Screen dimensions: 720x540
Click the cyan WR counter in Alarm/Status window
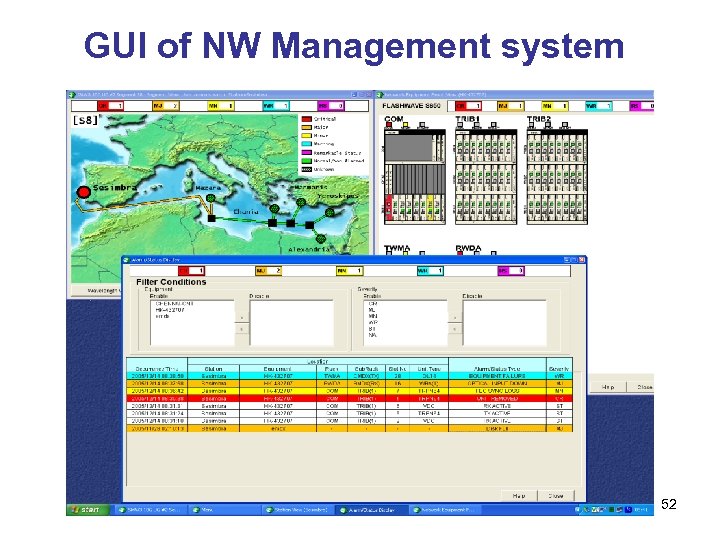[430, 271]
